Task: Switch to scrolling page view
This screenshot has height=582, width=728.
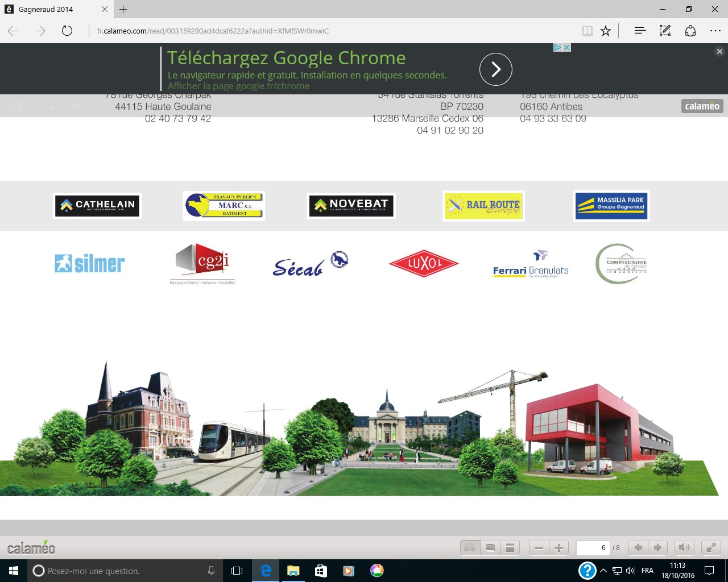Action: (510, 548)
